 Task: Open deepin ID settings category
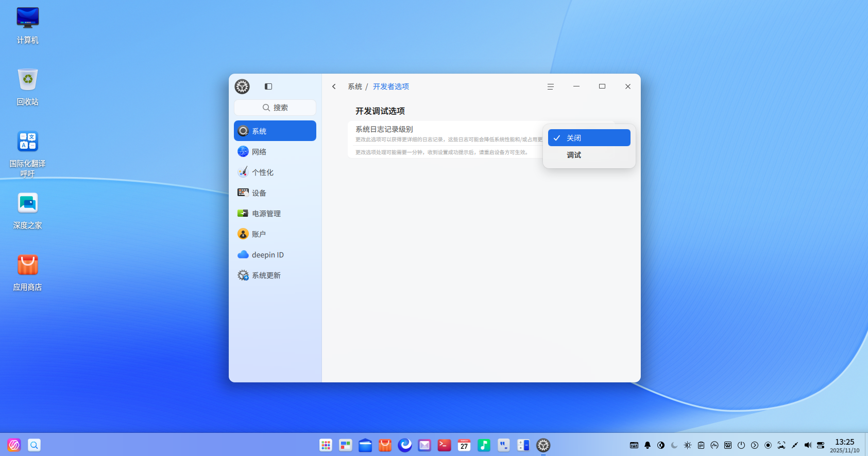coord(275,254)
